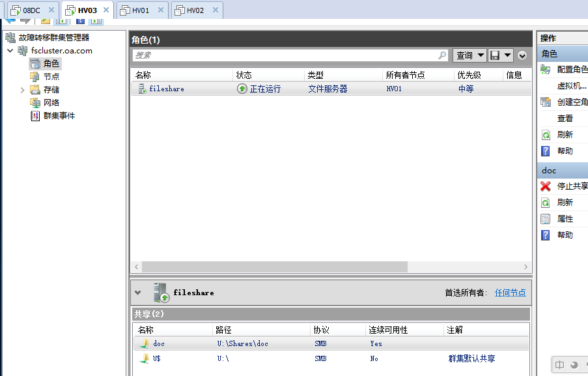This screenshot has height=376, width=588.
Task: Sort by 状态 column header
Action: 268,75
